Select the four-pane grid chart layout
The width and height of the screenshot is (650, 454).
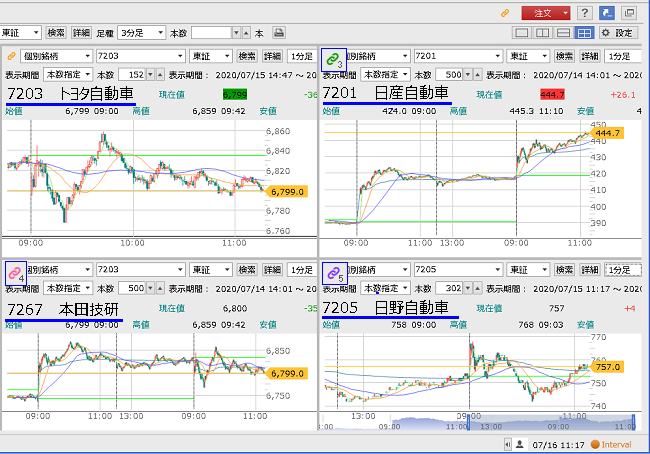584,33
